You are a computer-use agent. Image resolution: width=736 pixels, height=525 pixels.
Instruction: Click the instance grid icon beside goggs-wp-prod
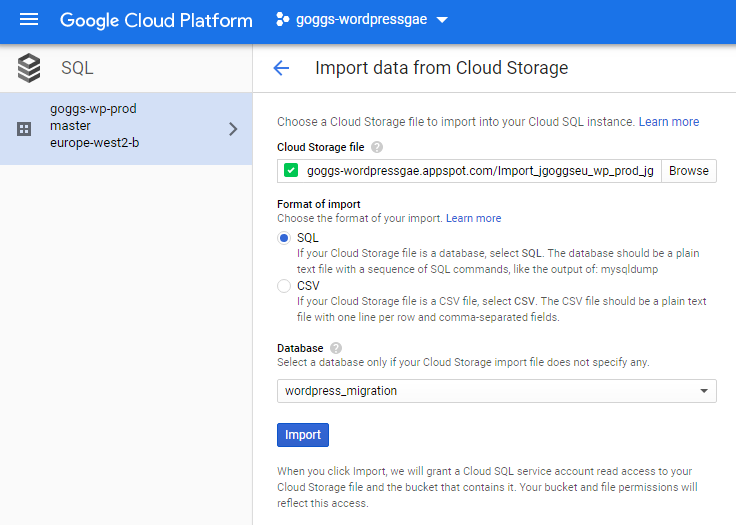point(24,129)
